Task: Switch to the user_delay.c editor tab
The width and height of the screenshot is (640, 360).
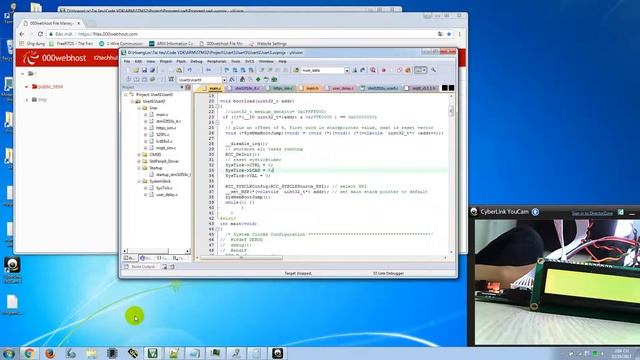Action: (x=340, y=88)
